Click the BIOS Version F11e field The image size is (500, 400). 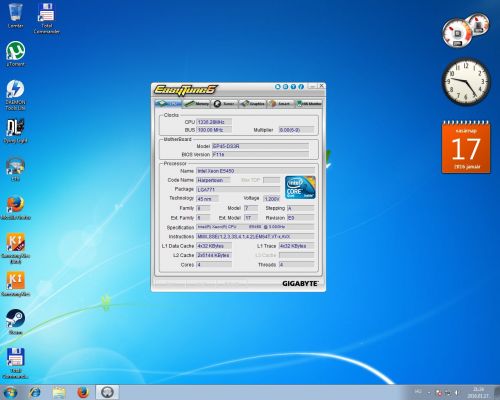tap(260, 154)
